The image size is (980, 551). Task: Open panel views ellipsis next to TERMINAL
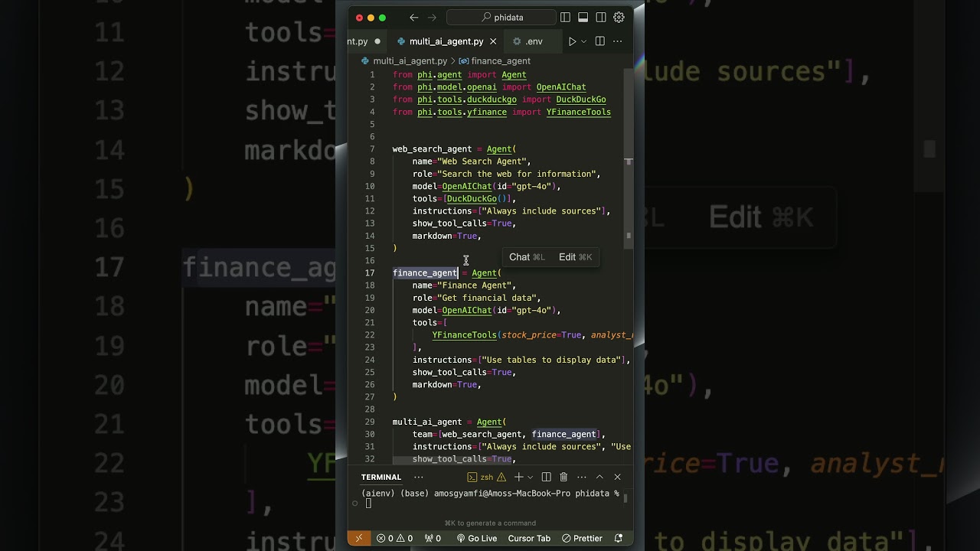[x=417, y=477]
